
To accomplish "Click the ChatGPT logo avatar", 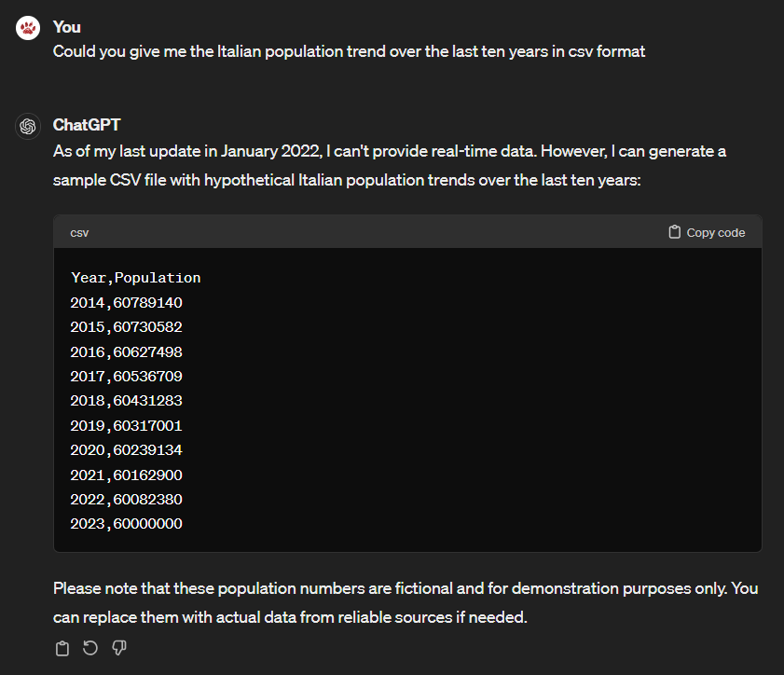I will (28, 126).
